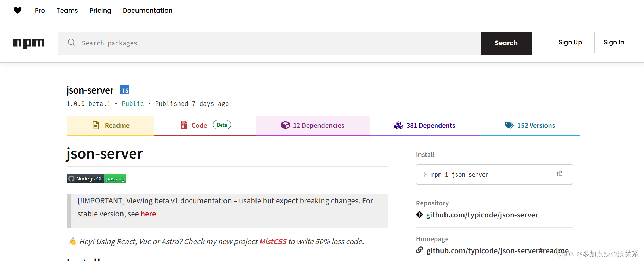The height and width of the screenshot is (261, 644).
Task: Switch to the 152 Versions tab
Action: 530,126
